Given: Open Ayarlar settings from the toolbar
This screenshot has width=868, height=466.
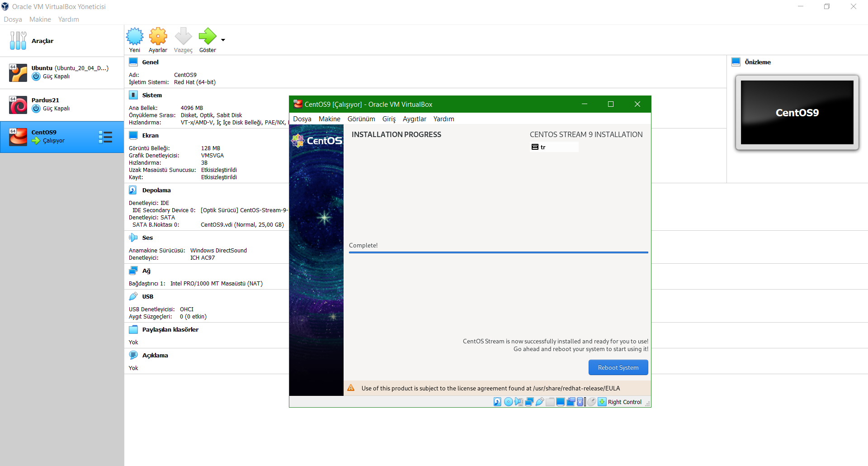Looking at the screenshot, I should click(158, 36).
